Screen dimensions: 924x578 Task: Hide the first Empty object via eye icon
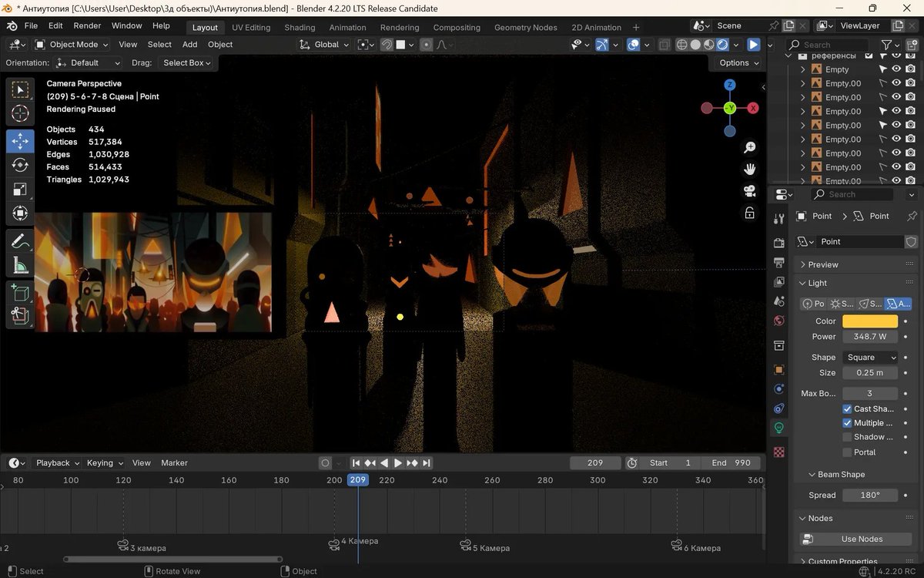coord(896,69)
